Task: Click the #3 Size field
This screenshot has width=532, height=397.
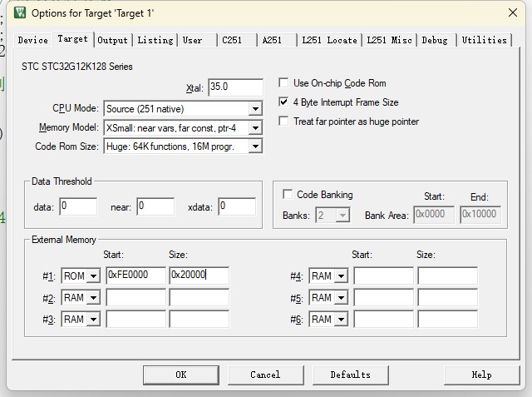Action: click(199, 320)
